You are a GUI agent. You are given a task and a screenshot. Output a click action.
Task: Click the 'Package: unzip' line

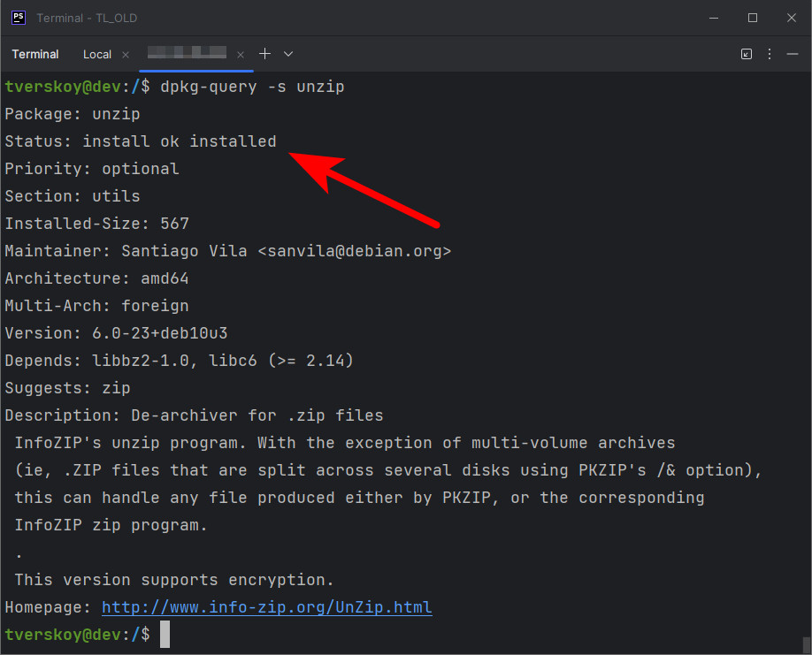(73, 114)
